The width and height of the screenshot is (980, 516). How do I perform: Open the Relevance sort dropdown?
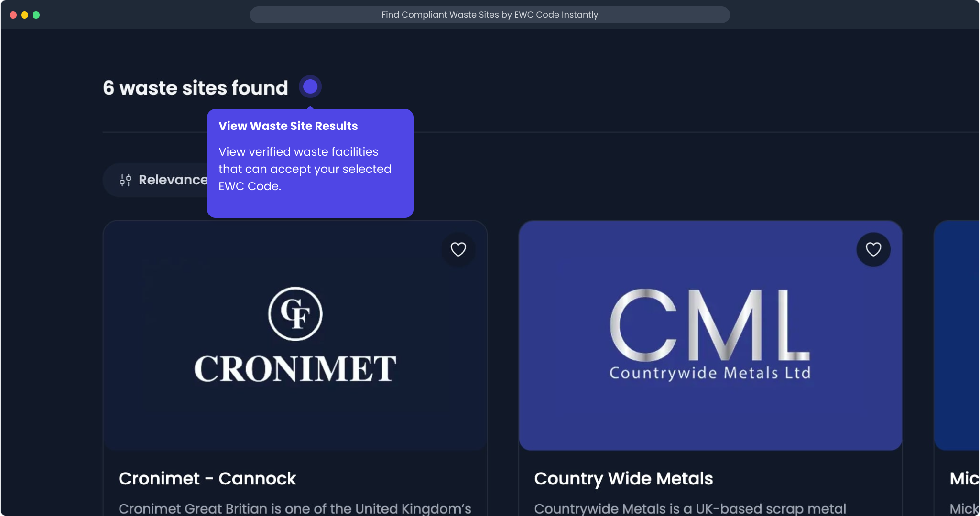point(172,180)
